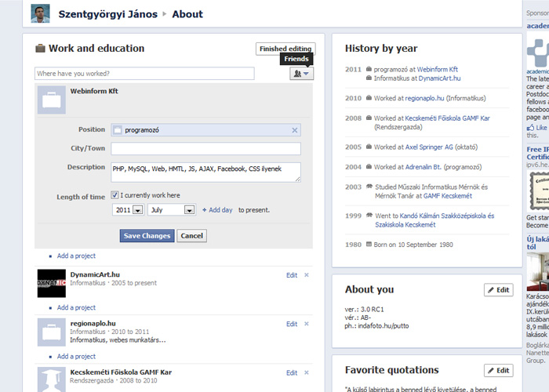Edit the DynamicArt.hu work entry
549x392 pixels.
coord(292,275)
